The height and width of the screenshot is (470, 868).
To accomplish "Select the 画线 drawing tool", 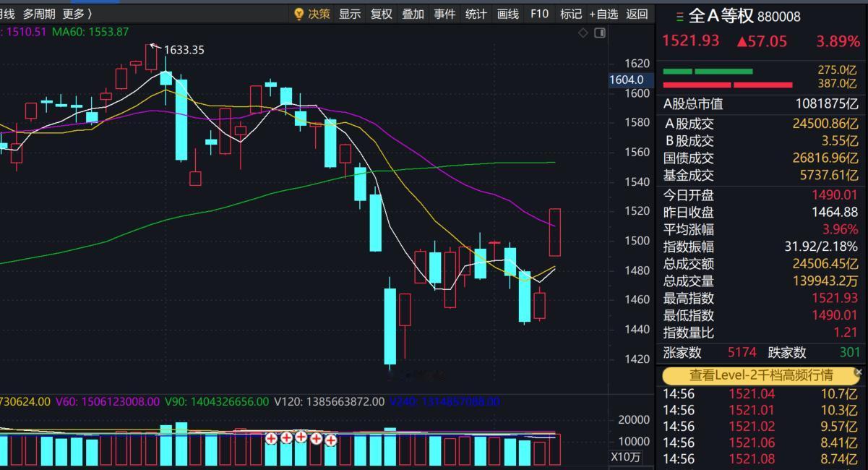I will (x=508, y=14).
